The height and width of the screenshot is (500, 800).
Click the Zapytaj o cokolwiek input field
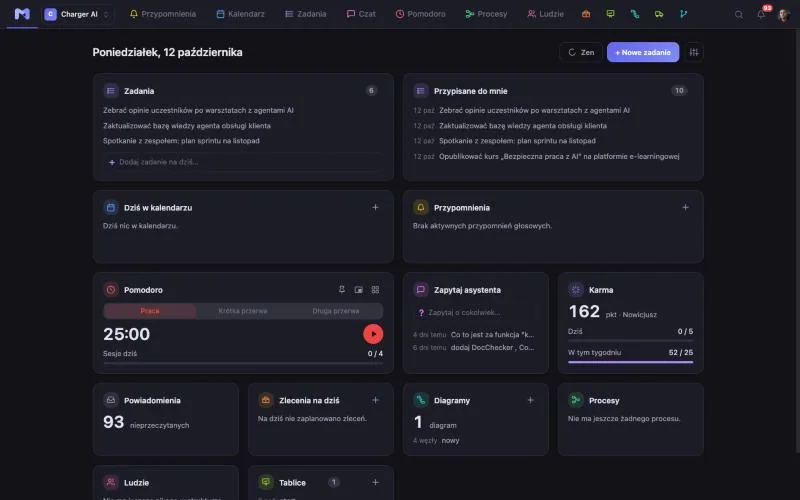(474, 312)
